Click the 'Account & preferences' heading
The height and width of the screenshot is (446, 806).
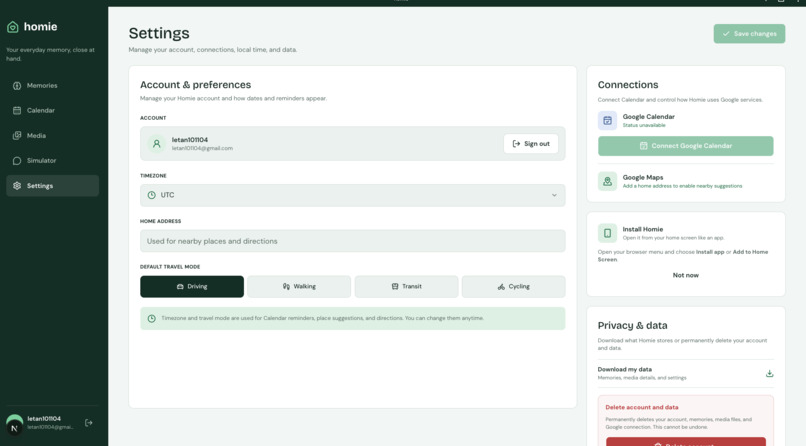point(195,85)
